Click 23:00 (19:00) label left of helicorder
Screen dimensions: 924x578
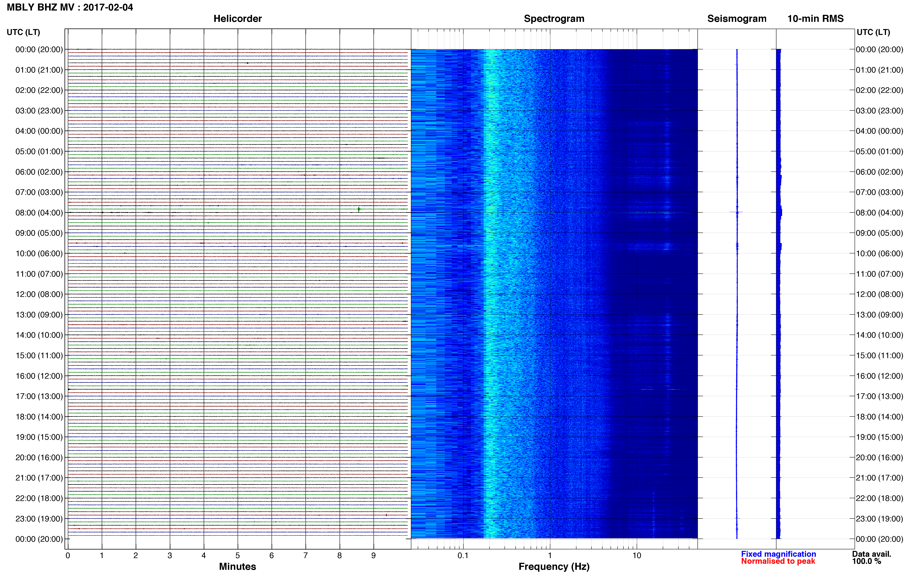39,519
